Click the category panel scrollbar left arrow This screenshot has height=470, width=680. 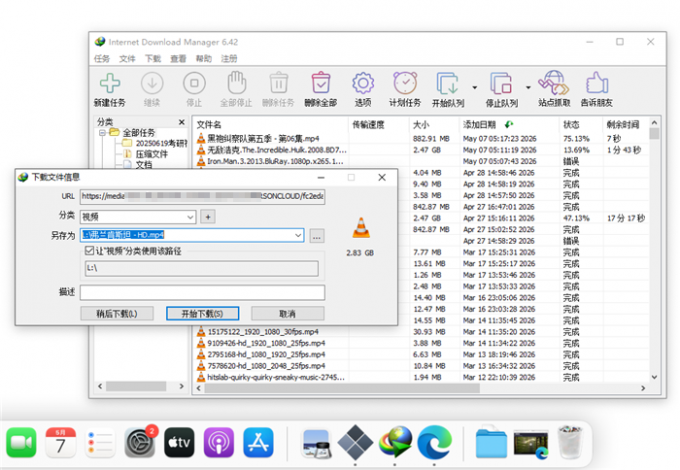point(100,386)
